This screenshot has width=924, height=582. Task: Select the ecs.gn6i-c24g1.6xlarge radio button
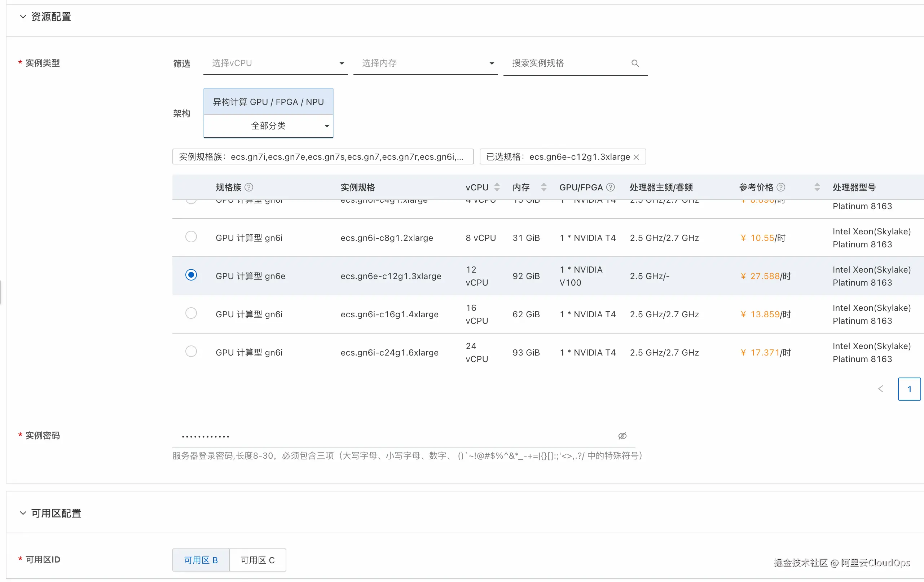(x=191, y=352)
